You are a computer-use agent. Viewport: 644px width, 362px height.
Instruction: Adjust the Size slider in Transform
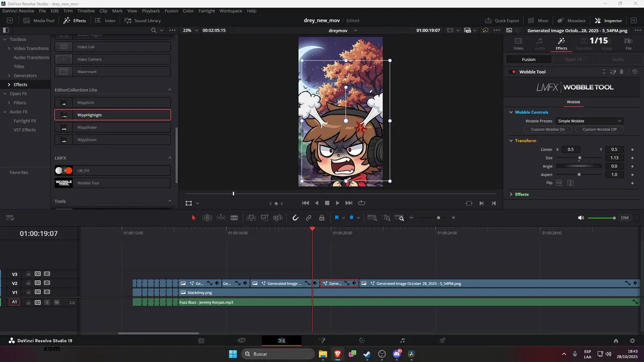pos(579,158)
